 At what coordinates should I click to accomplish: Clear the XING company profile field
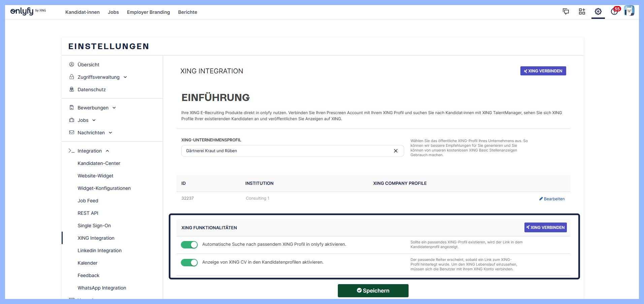(396, 151)
